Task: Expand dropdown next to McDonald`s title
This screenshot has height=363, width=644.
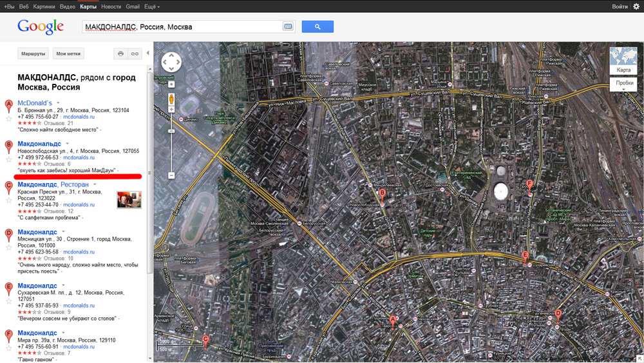Action: click(59, 103)
